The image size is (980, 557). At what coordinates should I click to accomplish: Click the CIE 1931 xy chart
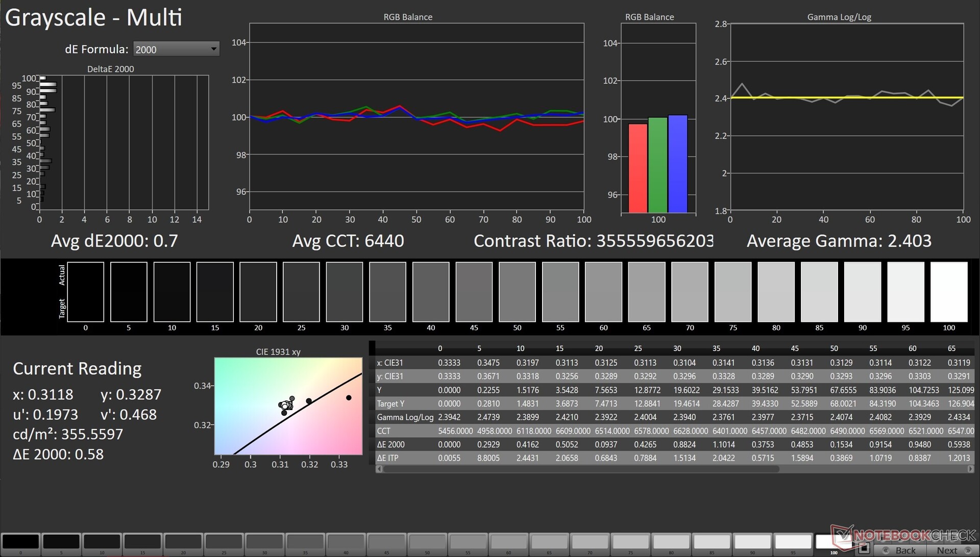(x=288, y=406)
